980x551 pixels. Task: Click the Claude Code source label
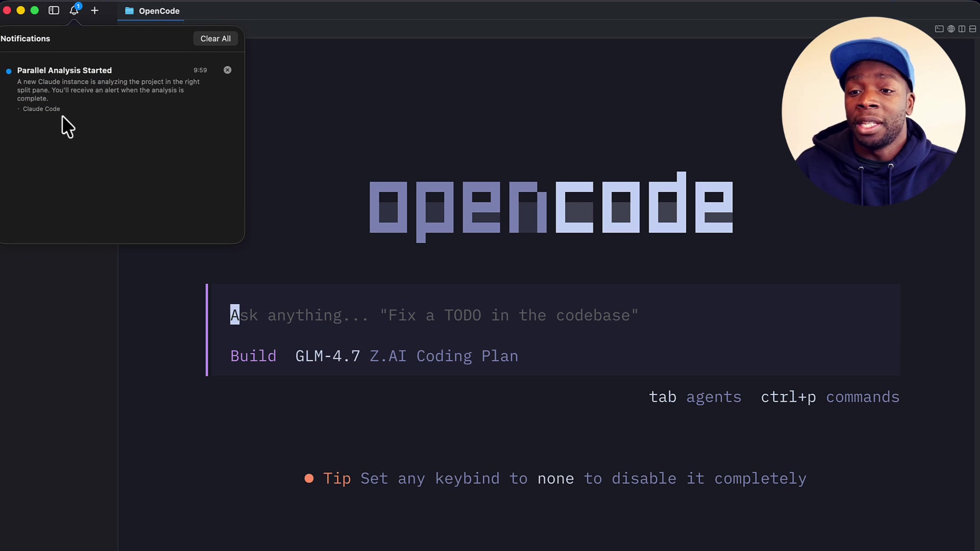[41, 109]
